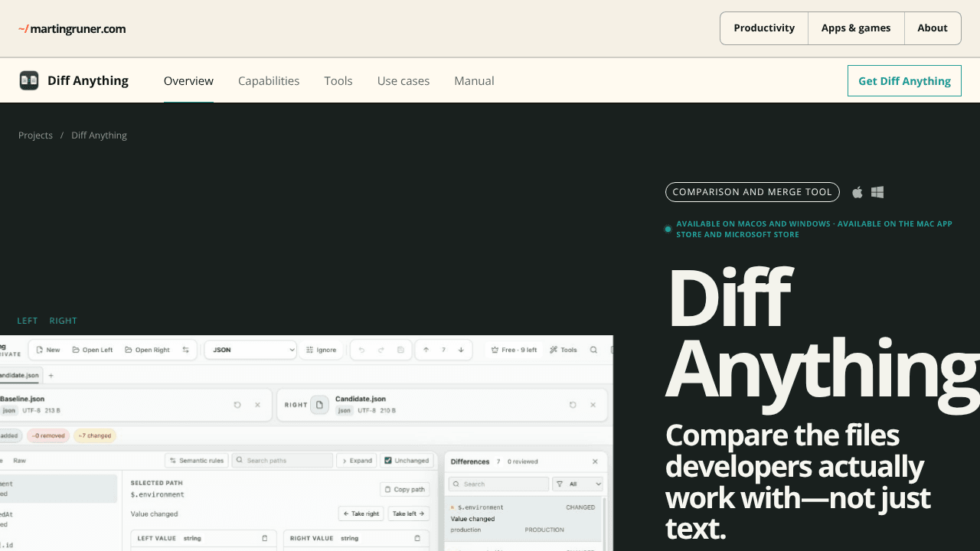
Task: Click the Diff Anything breadcrumb
Action: (99, 135)
